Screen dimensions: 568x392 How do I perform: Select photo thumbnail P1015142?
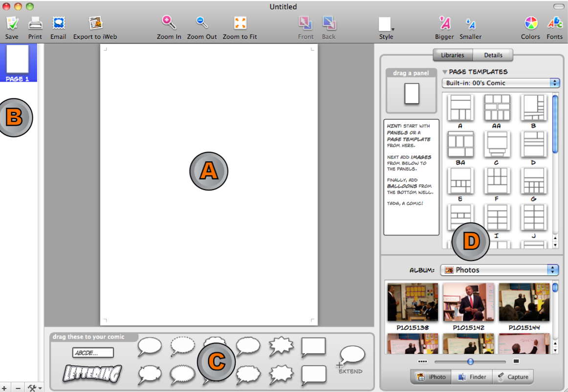click(x=468, y=302)
